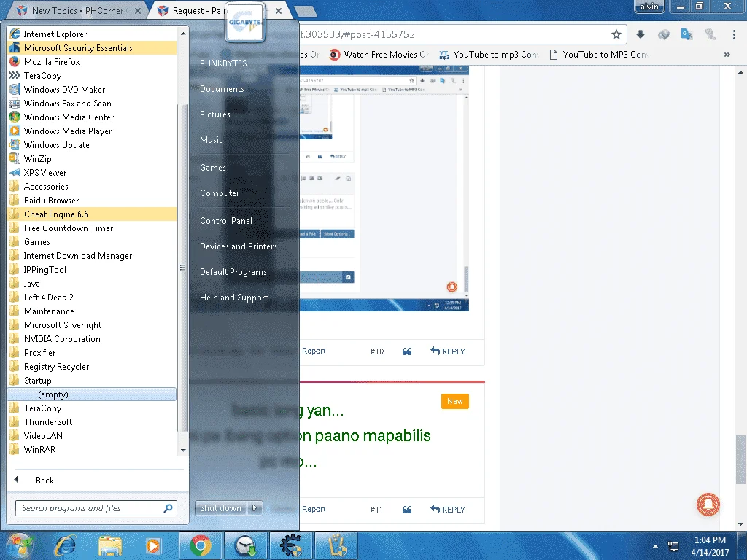Open Watch Free Movies bookmark
Viewport: 747px width, 560px height.
click(379, 55)
